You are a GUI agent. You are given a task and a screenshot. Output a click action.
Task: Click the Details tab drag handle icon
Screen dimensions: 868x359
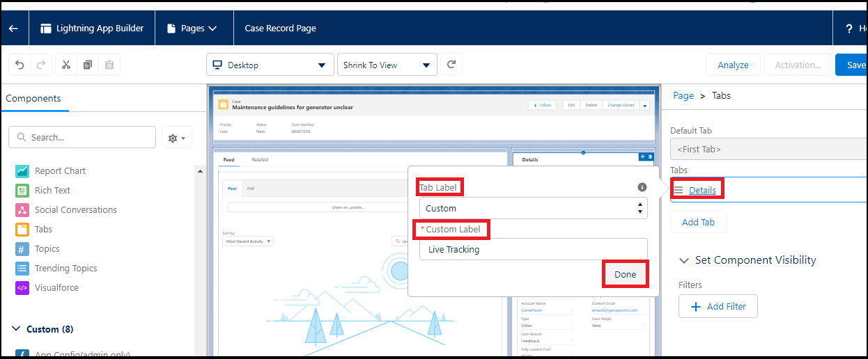[x=679, y=190]
